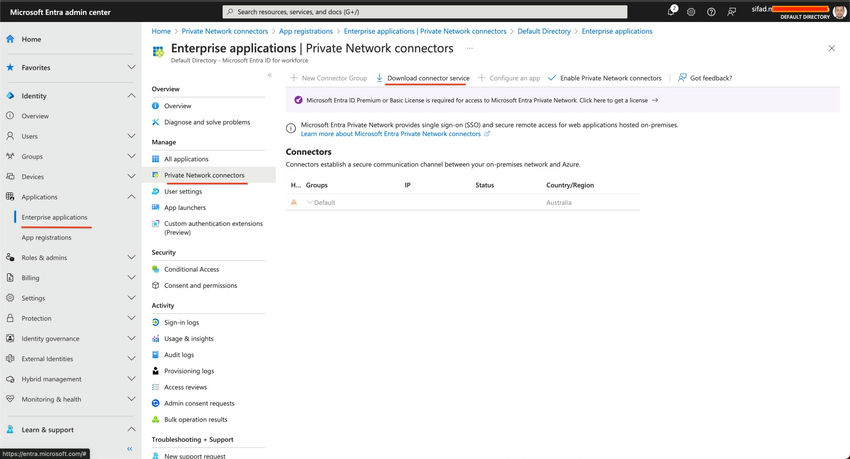
Task: Click the feedback icon in top bar
Action: coord(731,12)
